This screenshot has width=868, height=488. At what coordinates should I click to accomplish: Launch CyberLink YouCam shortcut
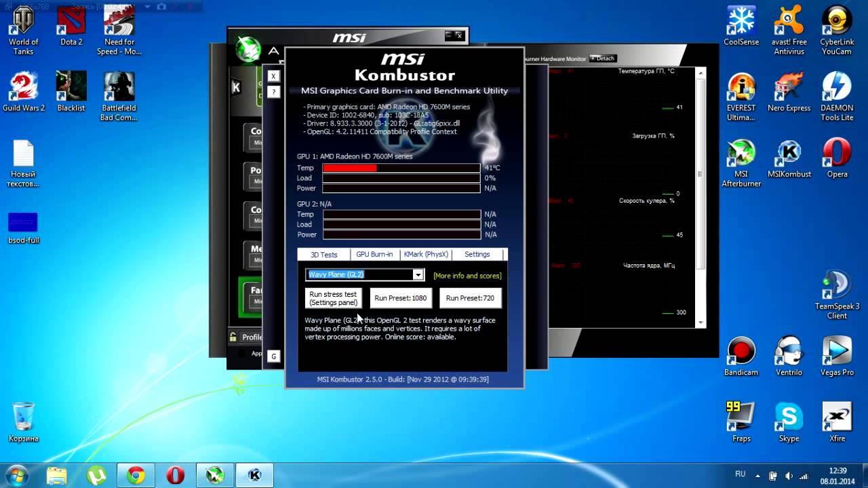837,31
